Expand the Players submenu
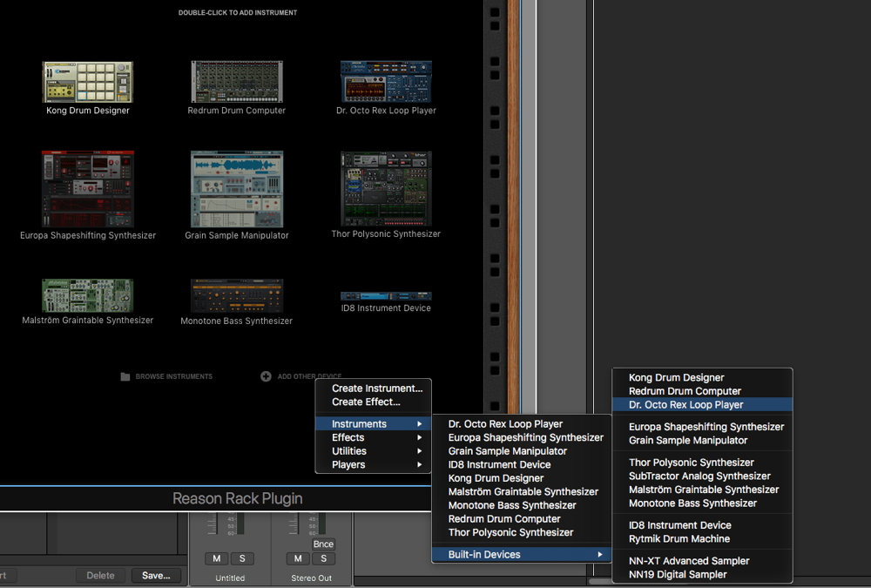This screenshot has height=588, width=871. [374, 465]
